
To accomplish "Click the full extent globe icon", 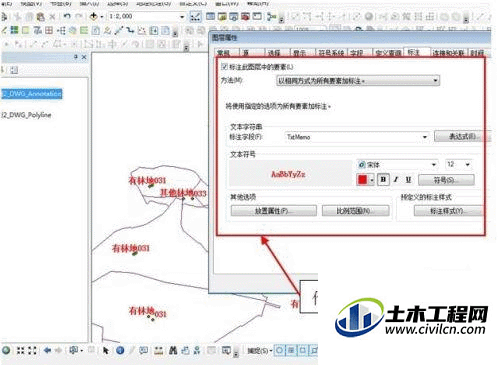I will [6, 350].
